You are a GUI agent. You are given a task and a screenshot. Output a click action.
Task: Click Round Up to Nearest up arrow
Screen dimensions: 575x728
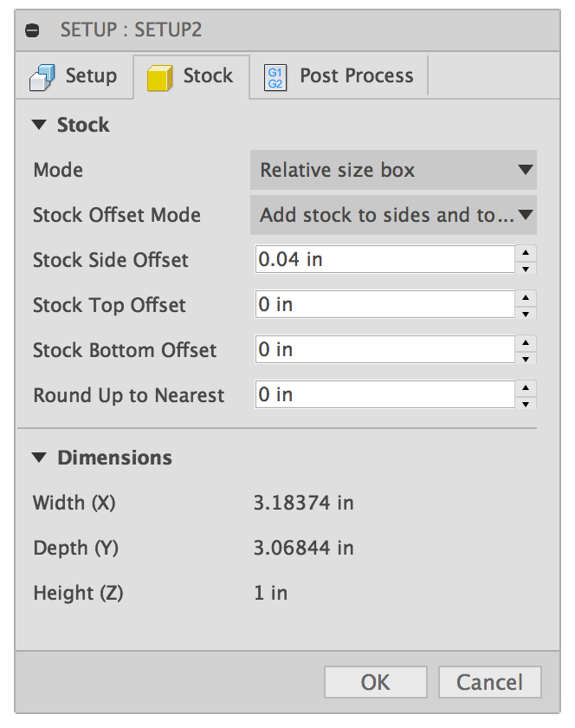(x=527, y=388)
